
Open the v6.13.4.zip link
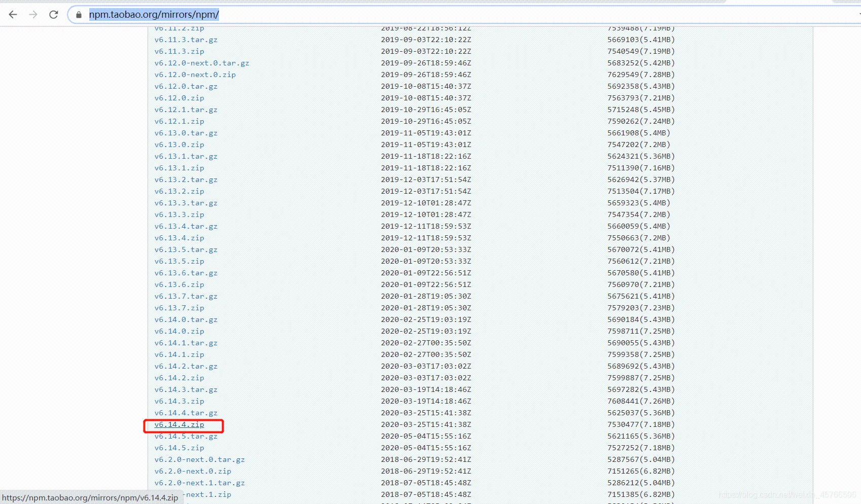tap(180, 238)
